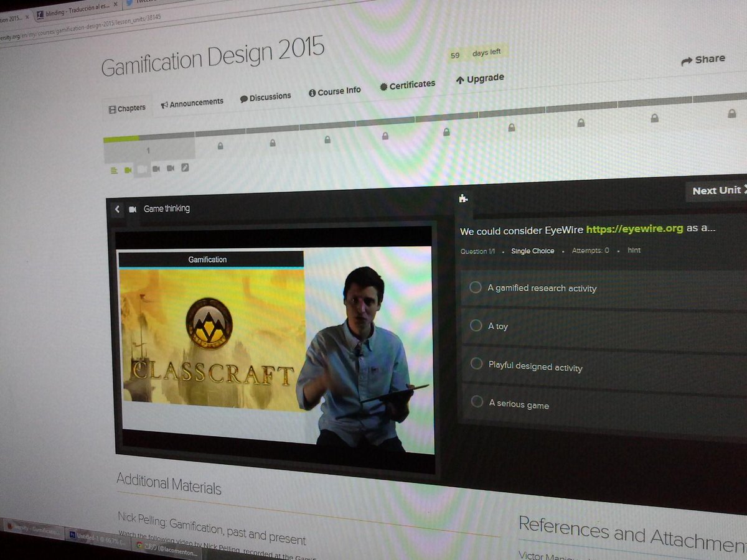
Task: Open the fourth unit video icon under chapter 1
Action: click(156, 169)
